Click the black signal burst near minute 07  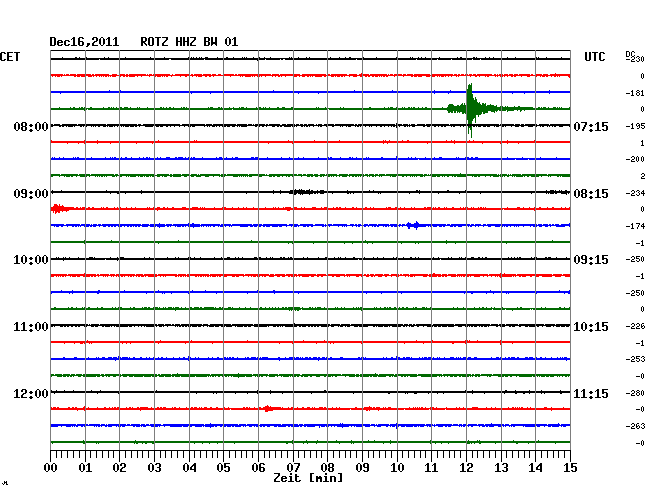307,192
